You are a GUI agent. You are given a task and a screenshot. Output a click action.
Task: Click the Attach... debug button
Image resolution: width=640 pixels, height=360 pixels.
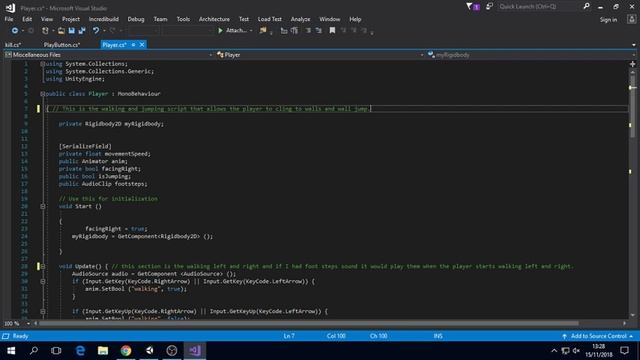click(x=232, y=31)
